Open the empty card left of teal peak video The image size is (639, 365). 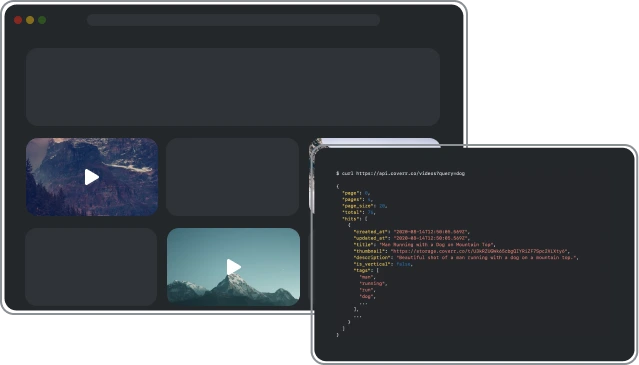point(91,267)
